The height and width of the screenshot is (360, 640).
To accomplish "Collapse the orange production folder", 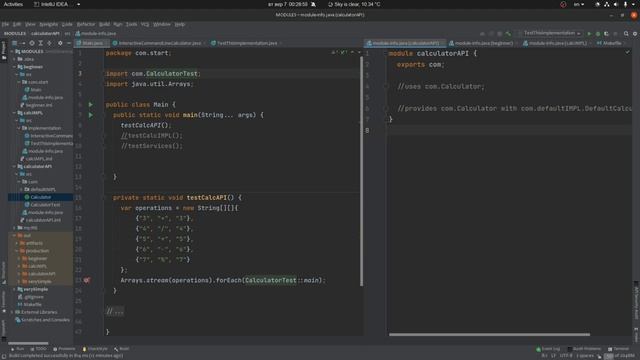I will coord(17,251).
